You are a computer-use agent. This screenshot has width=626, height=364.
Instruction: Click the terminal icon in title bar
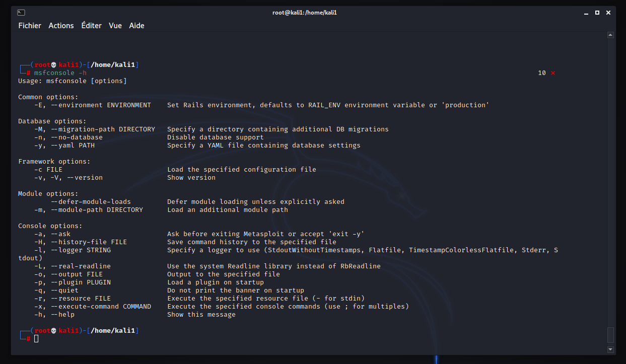click(21, 12)
